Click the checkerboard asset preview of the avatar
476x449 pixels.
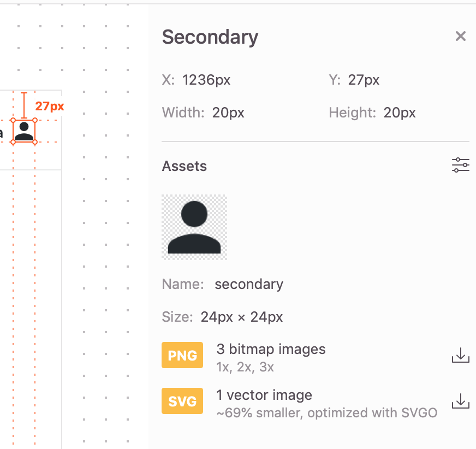[x=194, y=227]
